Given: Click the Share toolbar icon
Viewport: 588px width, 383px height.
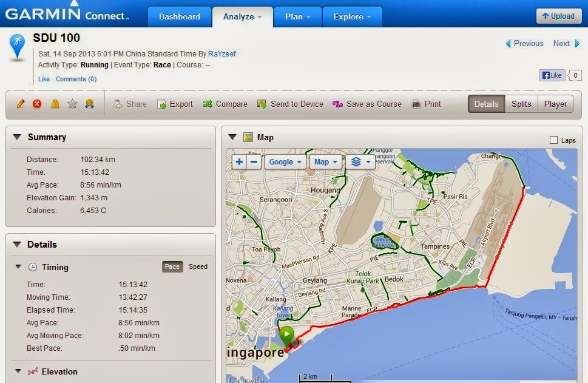Looking at the screenshot, I should tap(117, 104).
